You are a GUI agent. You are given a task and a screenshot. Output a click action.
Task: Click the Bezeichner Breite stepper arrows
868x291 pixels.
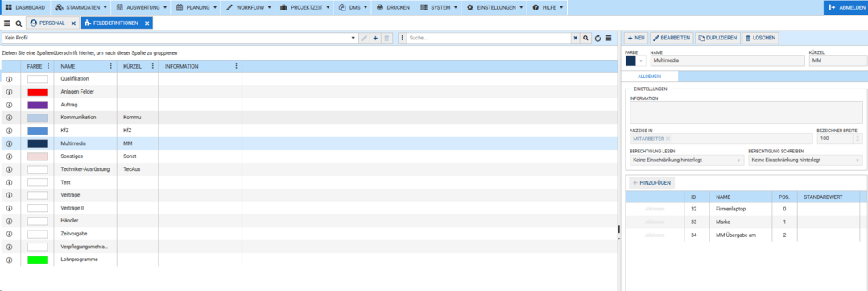[858, 138]
